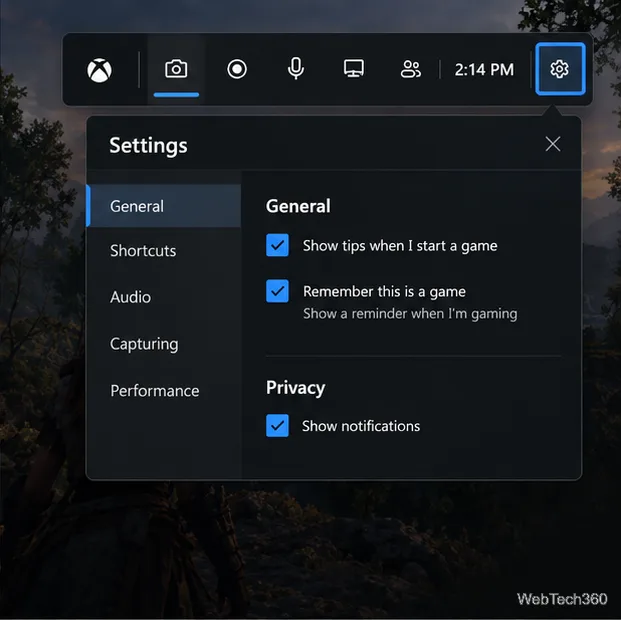The width and height of the screenshot is (621, 620).
Task: Open the monitor display widget icon
Action: tap(354, 69)
